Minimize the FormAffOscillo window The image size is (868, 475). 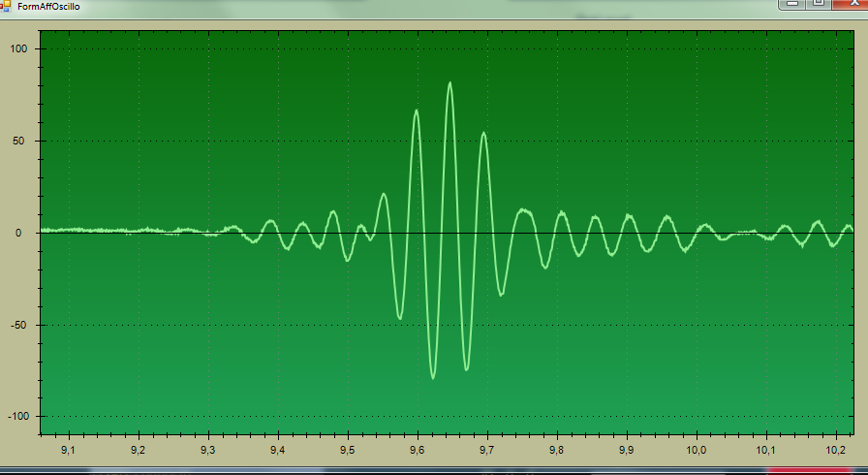coord(793,4)
